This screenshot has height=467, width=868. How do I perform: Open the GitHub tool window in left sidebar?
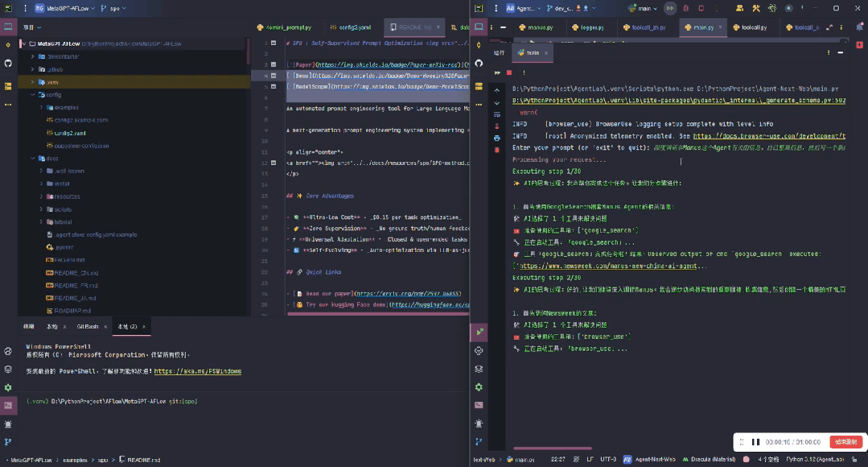point(8,63)
